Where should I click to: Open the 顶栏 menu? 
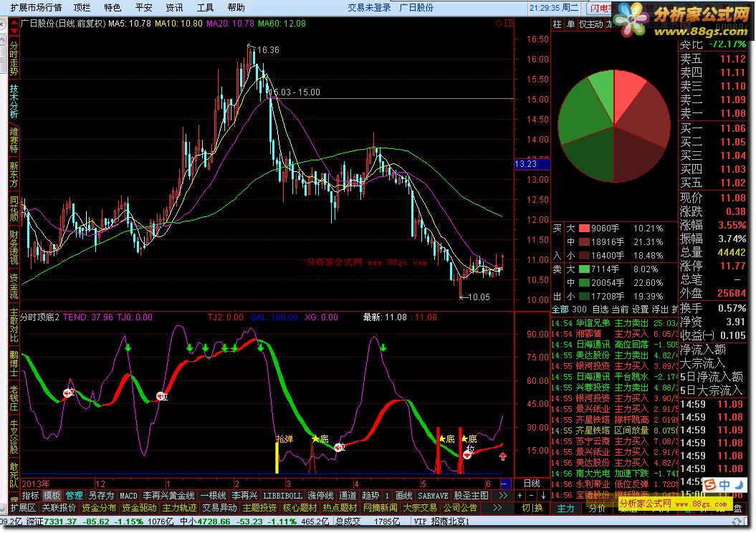point(82,8)
